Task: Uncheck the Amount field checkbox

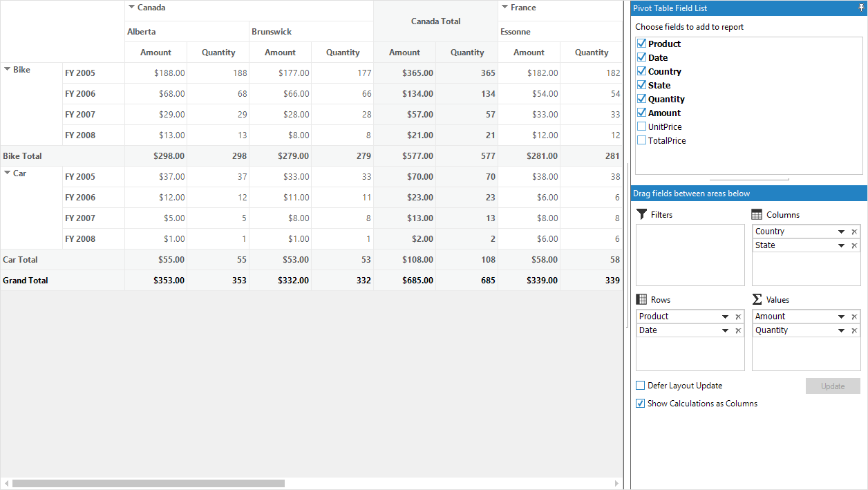Action: [x=641, y=113]
